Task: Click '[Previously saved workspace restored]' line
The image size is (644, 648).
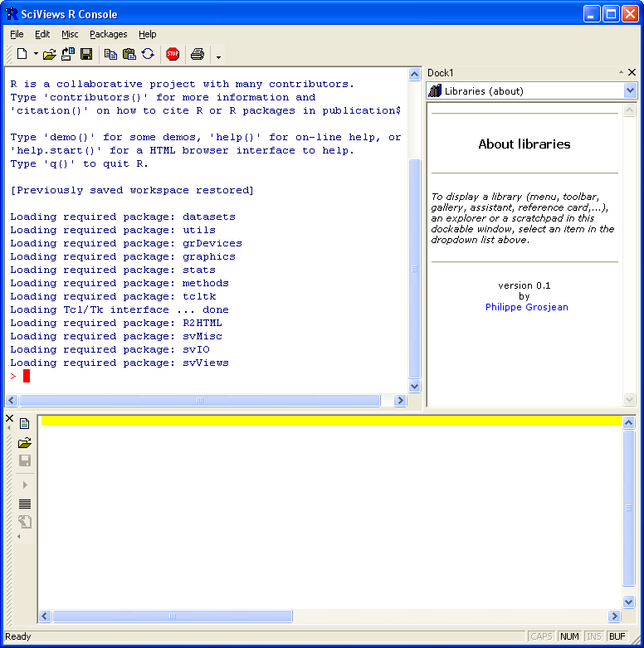Action: tap(132, 191)
